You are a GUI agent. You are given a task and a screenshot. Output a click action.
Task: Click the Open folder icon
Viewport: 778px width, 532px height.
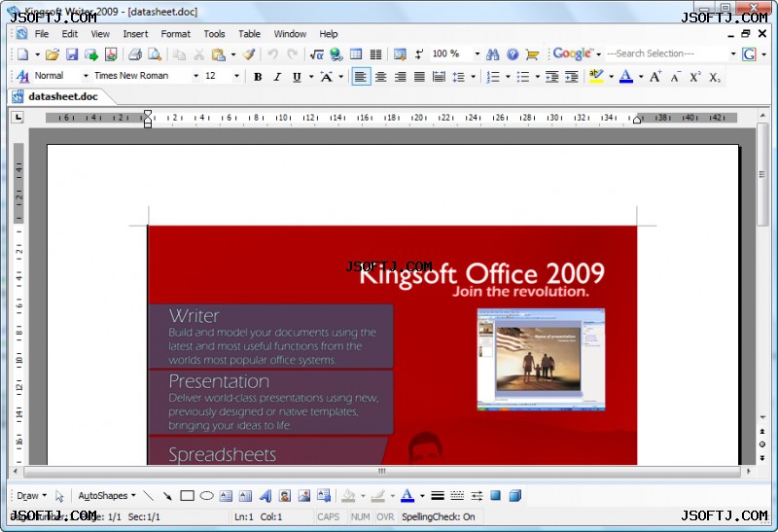tap(53, 54)
